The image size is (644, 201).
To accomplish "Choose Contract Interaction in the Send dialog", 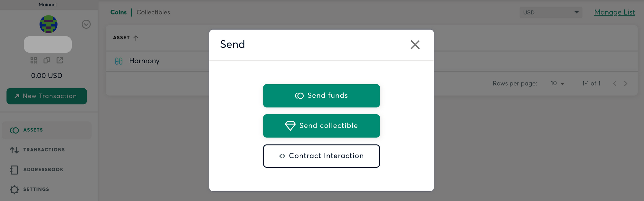I will tap(321, 156).
